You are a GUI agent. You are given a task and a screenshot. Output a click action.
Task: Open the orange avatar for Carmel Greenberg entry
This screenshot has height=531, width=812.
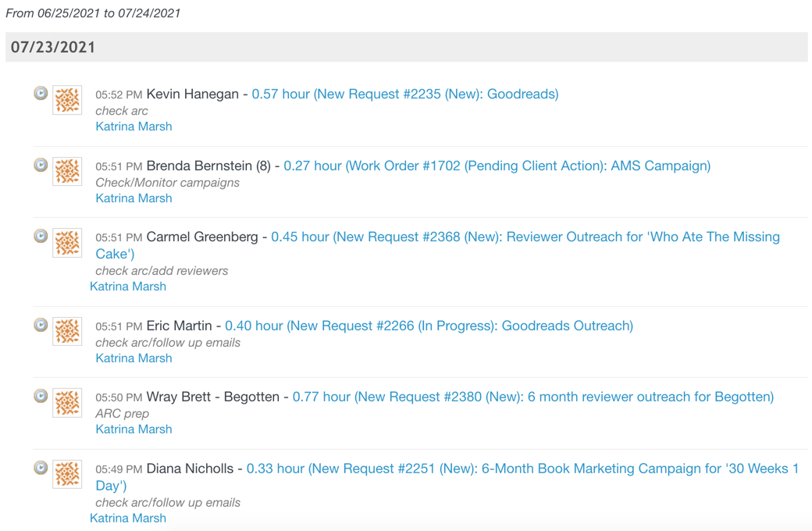pyautogui.click(x=67, y=243)
